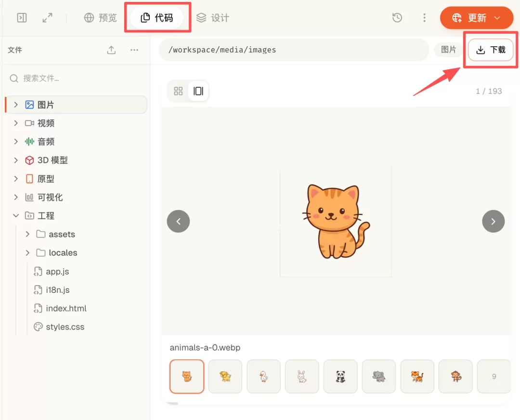This screenshot has width=520, height=420.
Task: Expand the 图片 tree node
Action: click(16, 105)
